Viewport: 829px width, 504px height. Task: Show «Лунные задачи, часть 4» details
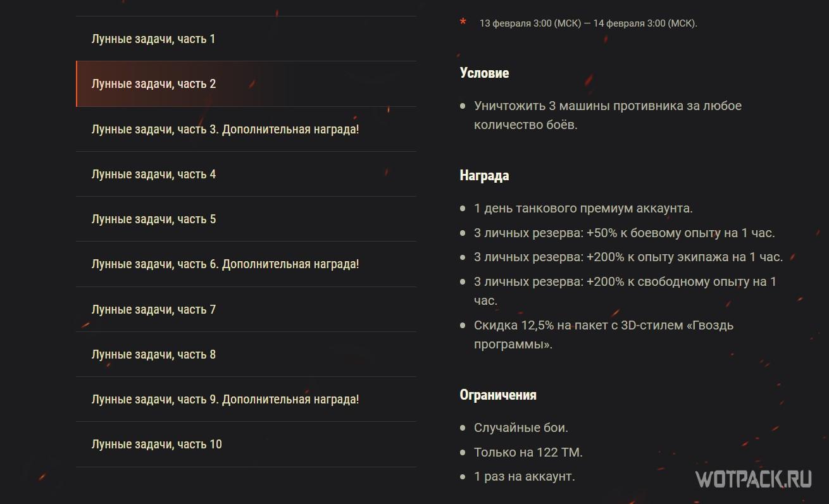(154, 174)
